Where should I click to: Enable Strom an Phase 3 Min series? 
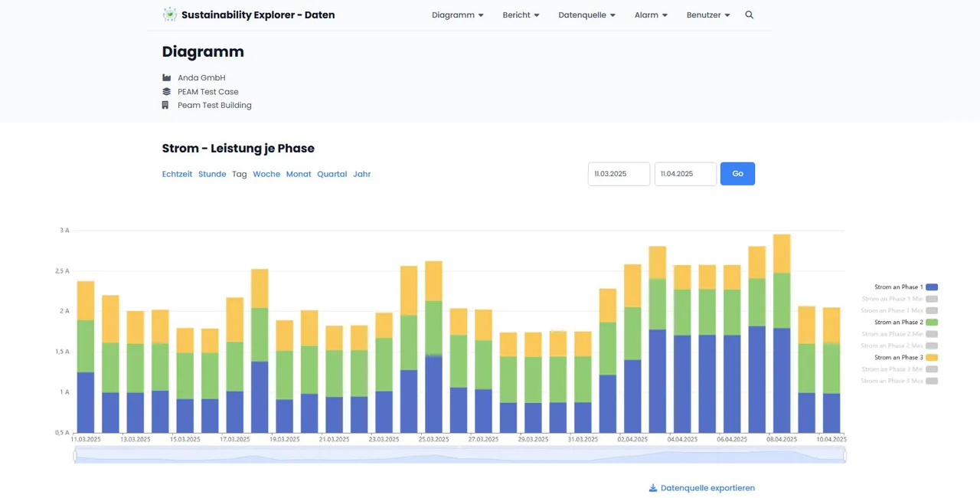[892, 369]
